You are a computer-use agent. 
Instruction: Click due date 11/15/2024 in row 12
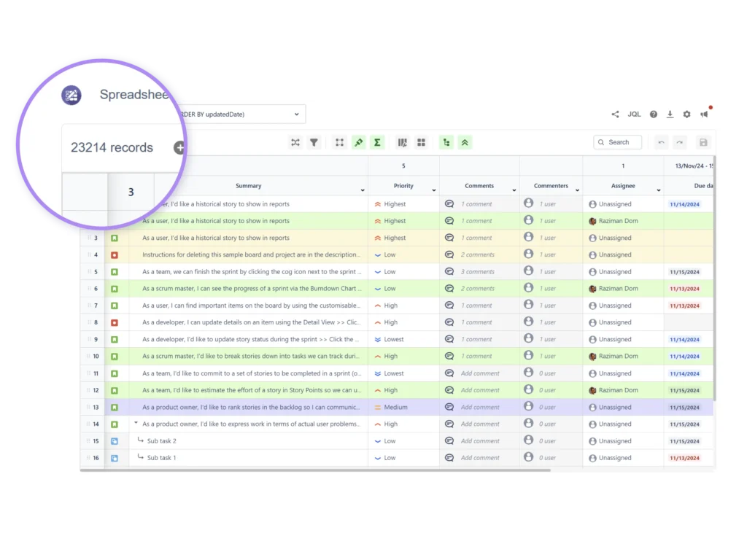tap(684, 391)
